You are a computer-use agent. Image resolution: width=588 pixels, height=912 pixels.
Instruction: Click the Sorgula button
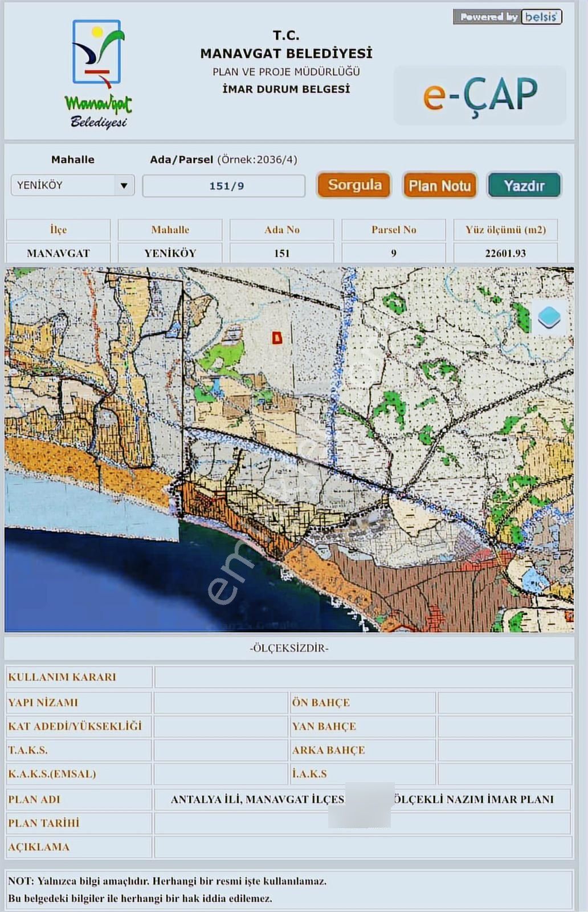(354, 185)
